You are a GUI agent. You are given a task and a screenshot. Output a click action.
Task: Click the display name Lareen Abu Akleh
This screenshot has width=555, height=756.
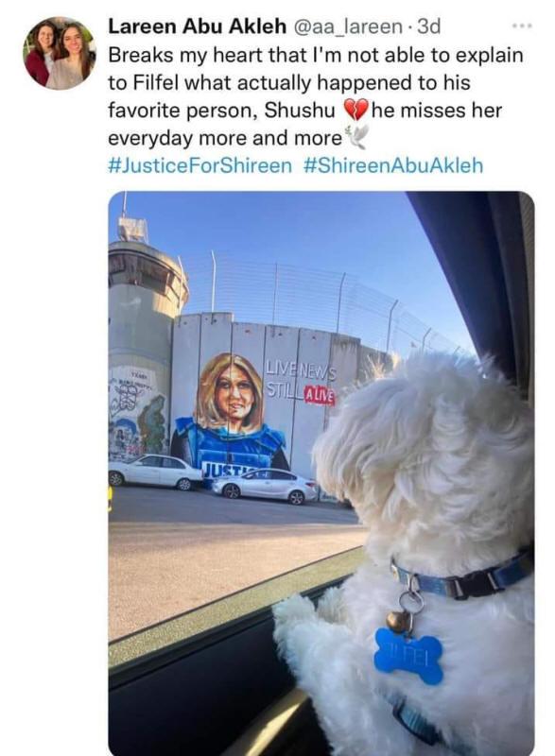tap(198, 26)
